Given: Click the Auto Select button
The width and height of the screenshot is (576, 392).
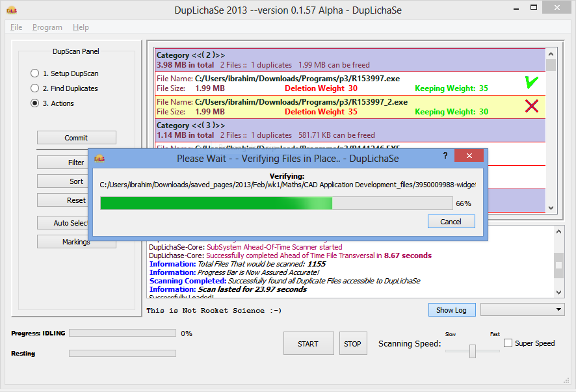Looking at the screenshot, I should tap(63, 223).
